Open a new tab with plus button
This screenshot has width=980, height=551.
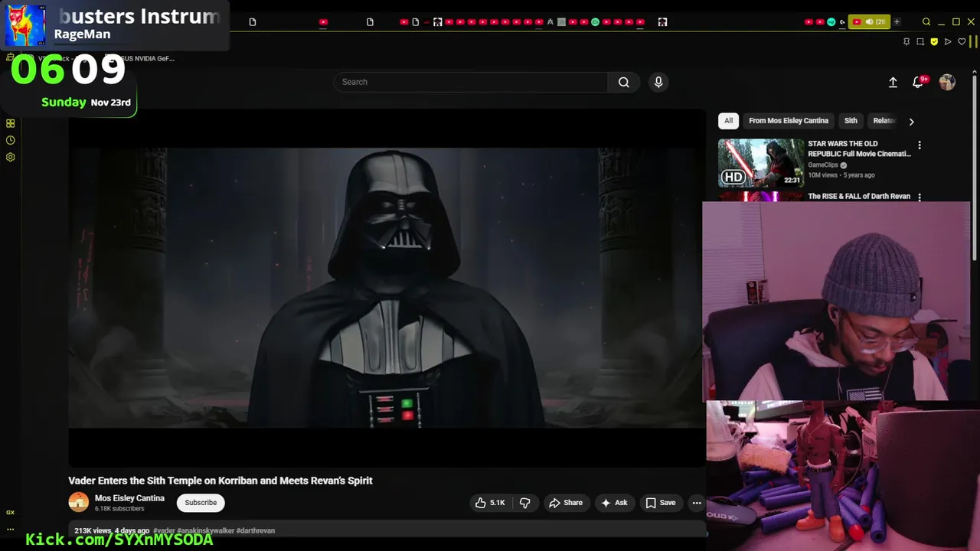click(x=897, y=21)
